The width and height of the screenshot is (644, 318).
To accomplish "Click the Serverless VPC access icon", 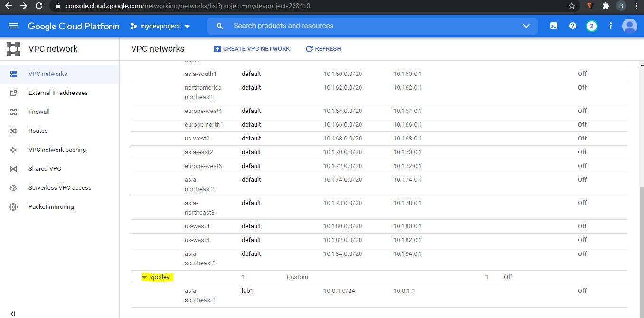I will pos(13,187).
